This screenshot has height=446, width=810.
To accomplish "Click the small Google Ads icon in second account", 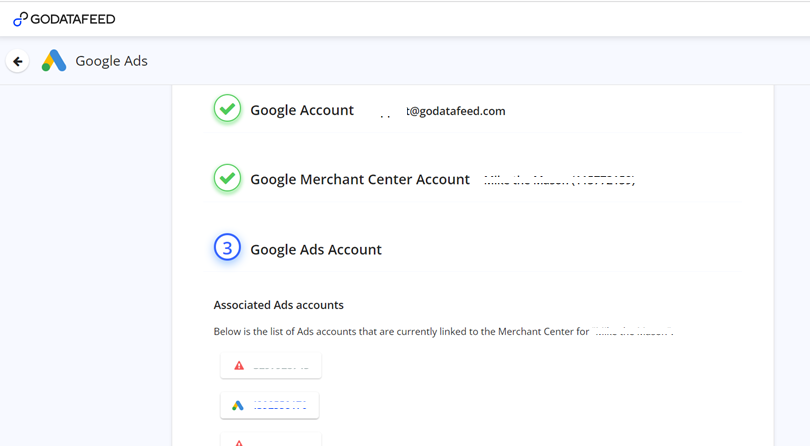I will [x=238, y=406].
